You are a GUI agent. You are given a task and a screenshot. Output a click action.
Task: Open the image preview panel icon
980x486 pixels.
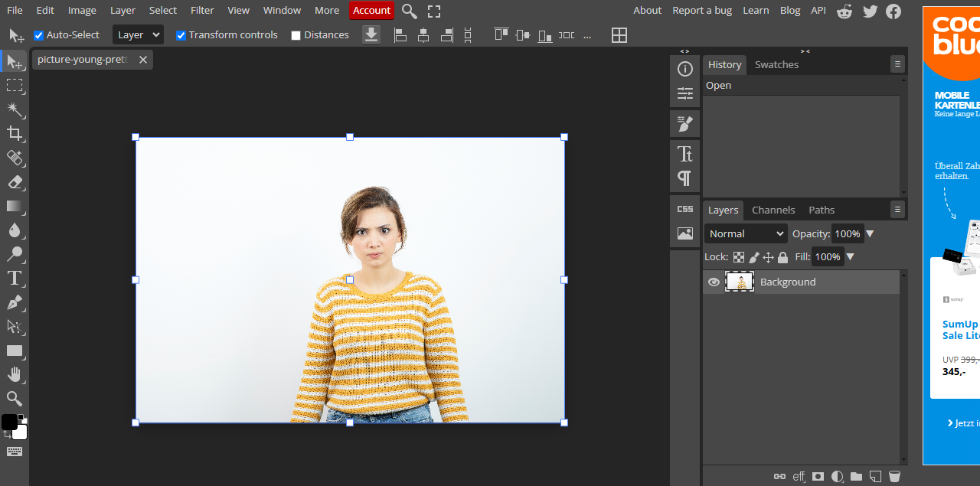[685, 233]
